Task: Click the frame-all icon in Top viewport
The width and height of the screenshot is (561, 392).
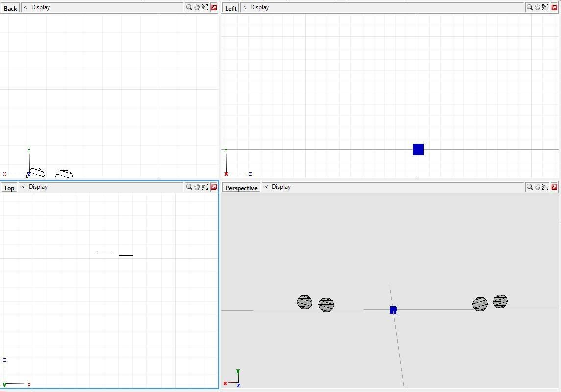Action: coord(205,187)
